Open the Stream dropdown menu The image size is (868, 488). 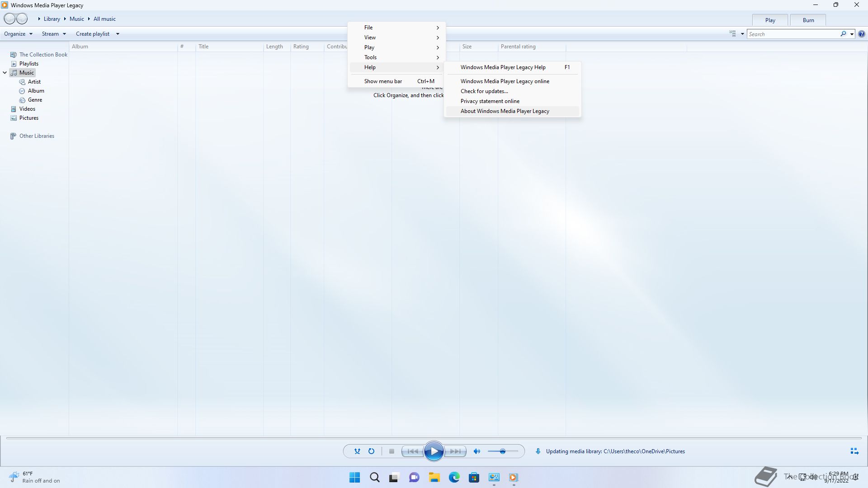coord(54,34)
